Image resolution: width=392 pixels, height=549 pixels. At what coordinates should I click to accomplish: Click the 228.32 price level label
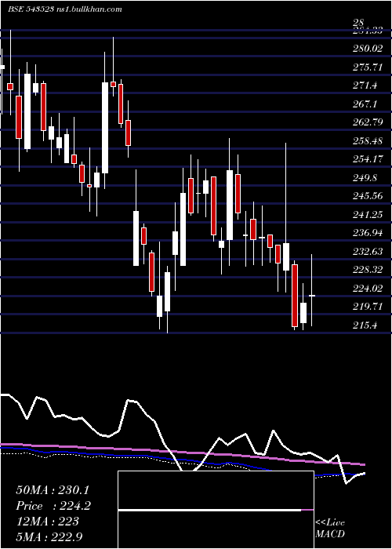coord(368,270)
